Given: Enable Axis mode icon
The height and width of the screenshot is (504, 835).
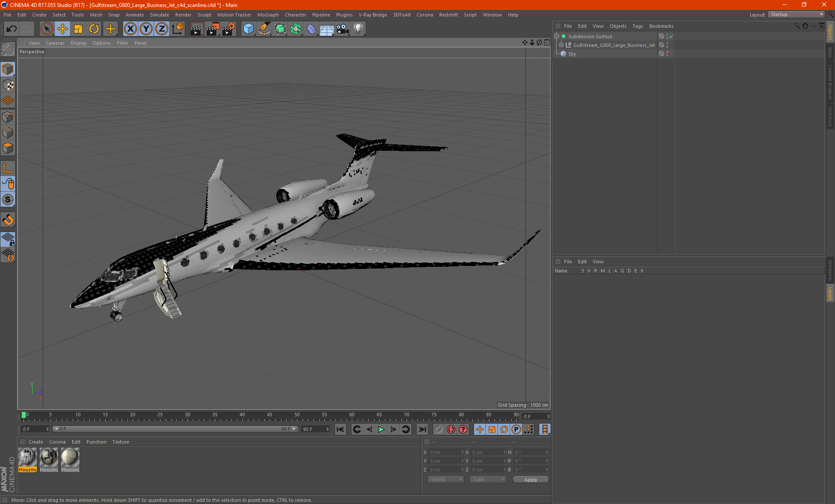Looking at the screenshot, I should click(x=8, y=168).
